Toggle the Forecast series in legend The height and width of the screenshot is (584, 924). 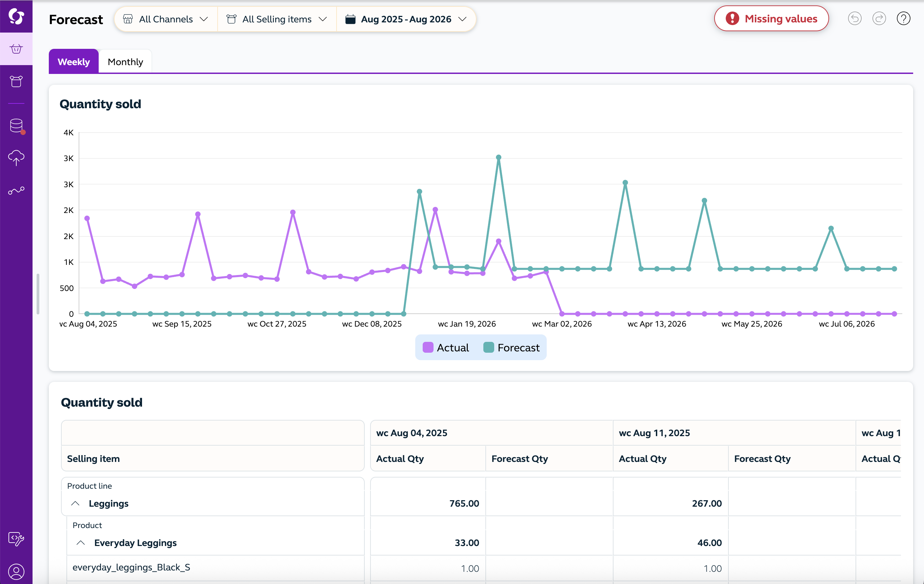click(511, 348)
